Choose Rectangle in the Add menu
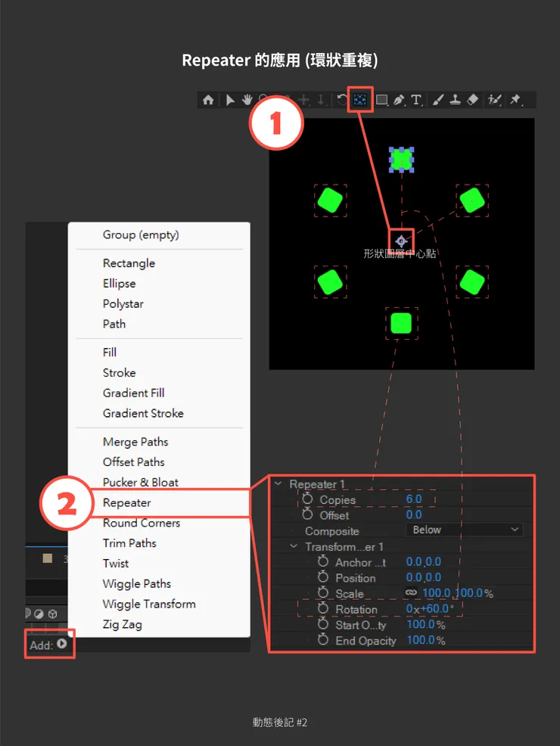 [129, 263]
